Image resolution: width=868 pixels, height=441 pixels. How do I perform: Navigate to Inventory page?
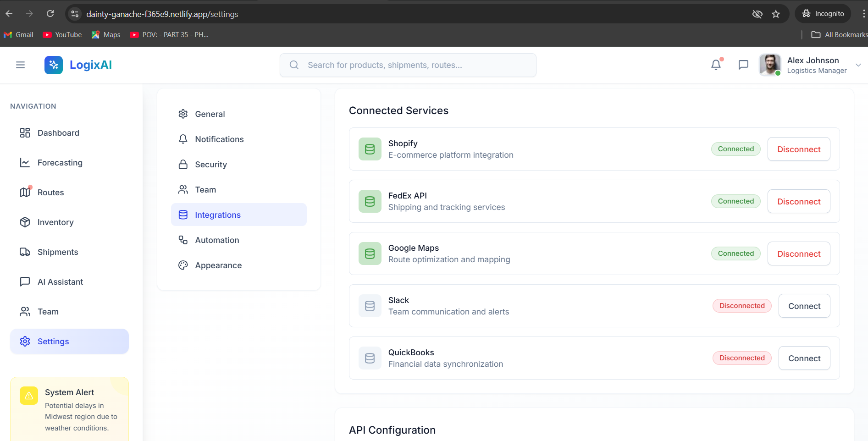point(69,222)
